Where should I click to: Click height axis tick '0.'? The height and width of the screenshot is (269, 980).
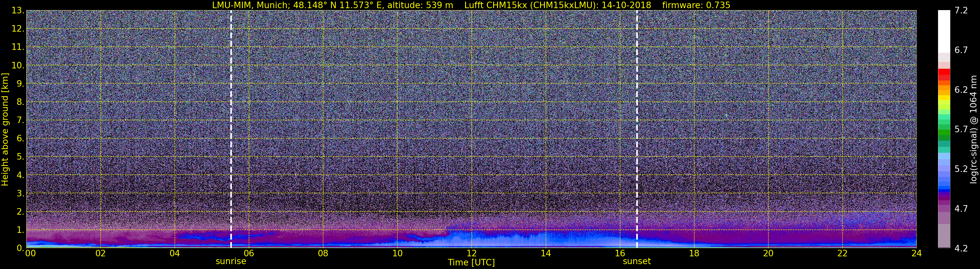(20, 248)
